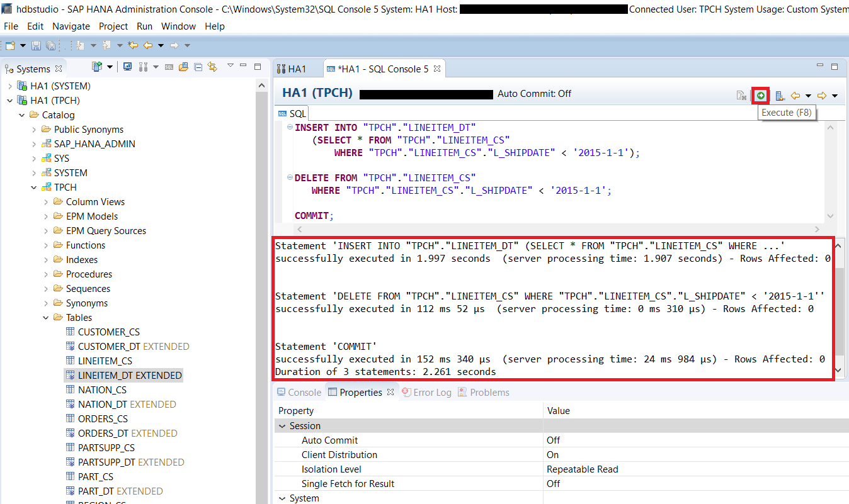849x504 pixels.
Task: Click the green Execute (F8) button
Action: 761,96
